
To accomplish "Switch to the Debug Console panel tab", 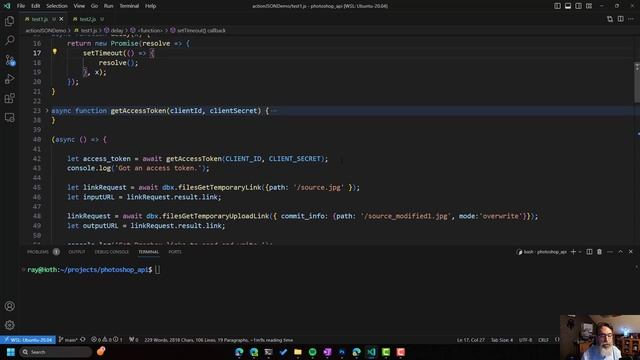I will (x=111, y=252).
